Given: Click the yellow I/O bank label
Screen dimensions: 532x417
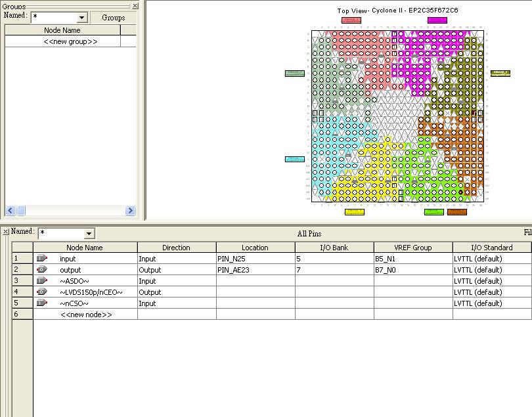Looking at the screenshot, I should 354,211.
